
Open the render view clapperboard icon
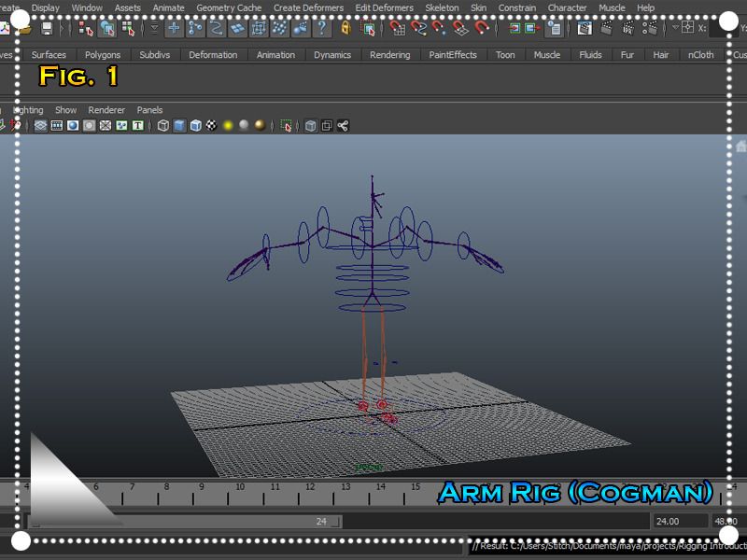(x=585, y=29)
